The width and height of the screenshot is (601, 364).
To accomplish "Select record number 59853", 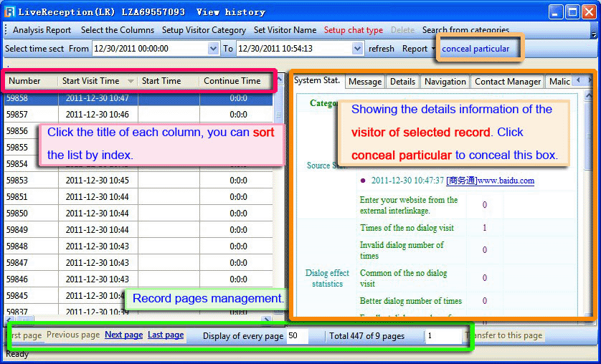I will (x=138, y=181).
